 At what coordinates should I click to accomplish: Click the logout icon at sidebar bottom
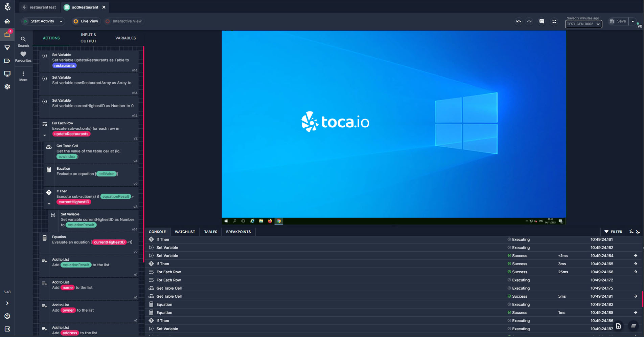point(7,329)
